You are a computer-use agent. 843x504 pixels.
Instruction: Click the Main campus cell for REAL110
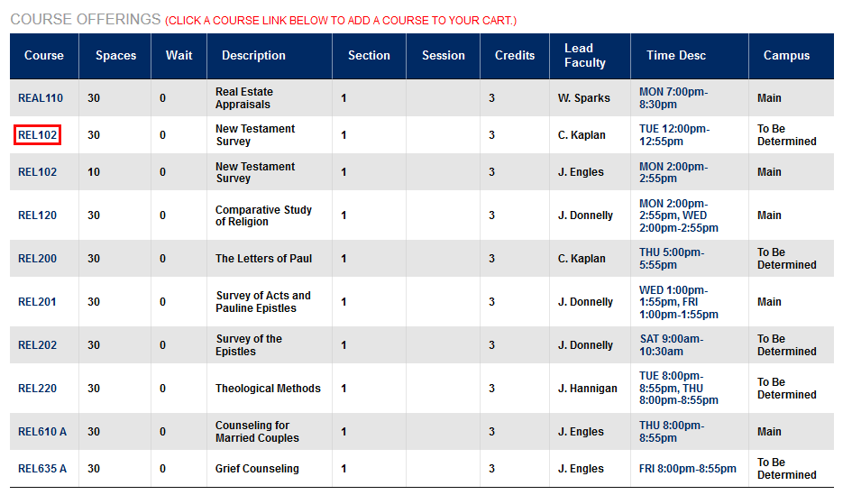click(769, 98)
